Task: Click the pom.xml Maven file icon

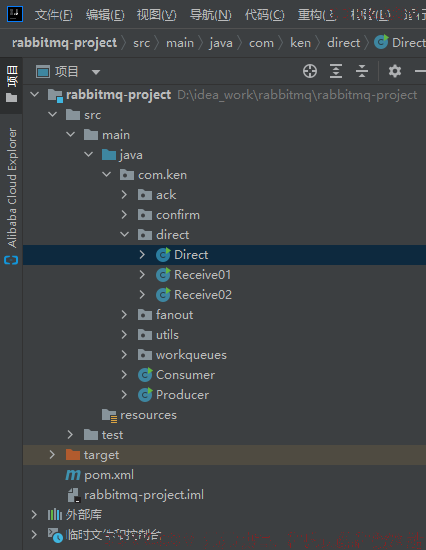Action: pos(73,475)
